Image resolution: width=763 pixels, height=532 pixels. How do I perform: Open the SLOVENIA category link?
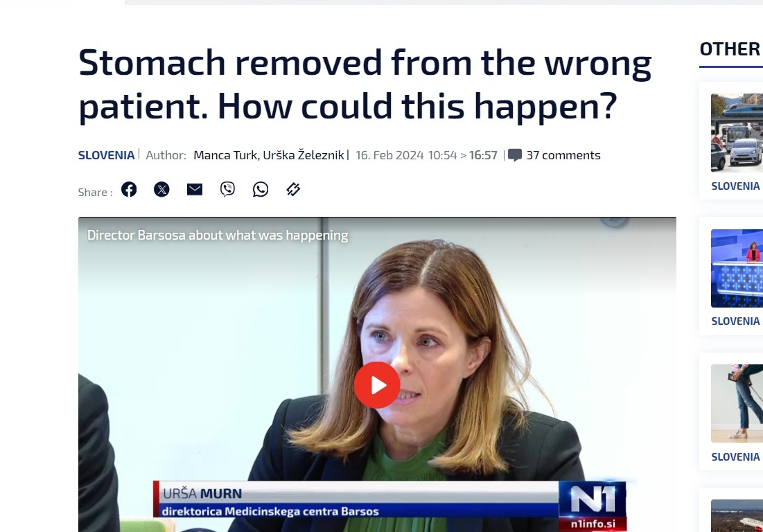pyautogui.click(x=106, y=155)
